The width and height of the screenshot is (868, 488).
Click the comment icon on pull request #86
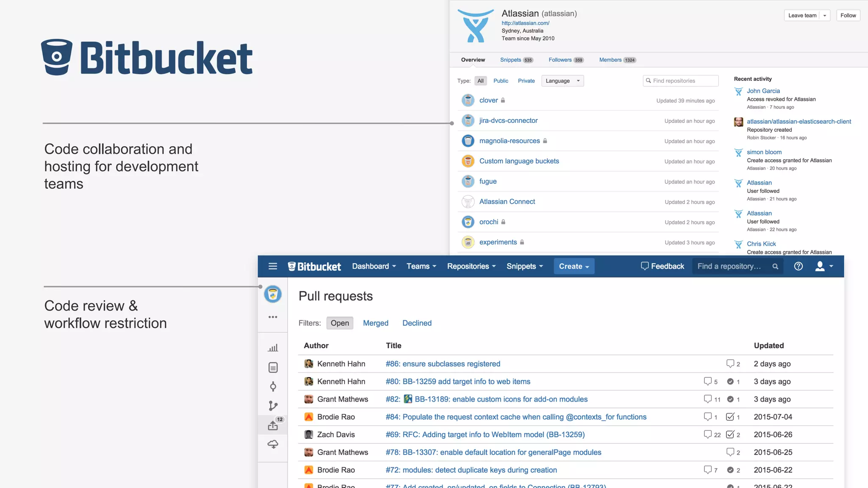pos(730,363)
